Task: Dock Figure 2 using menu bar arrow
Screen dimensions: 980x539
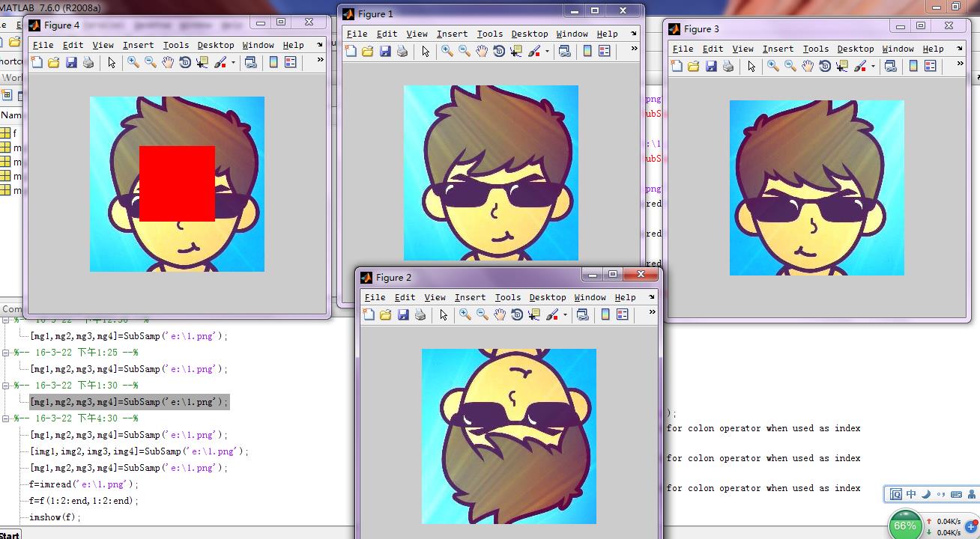Action: click(652, 296)
